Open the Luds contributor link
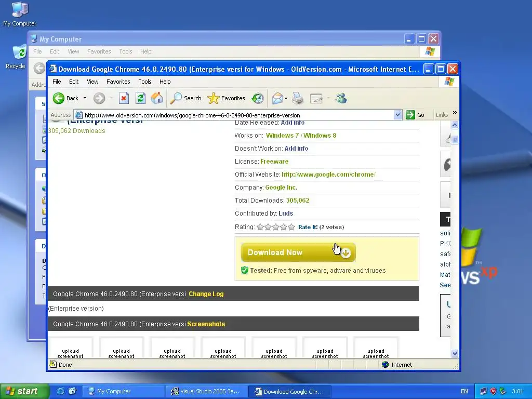The width and height of the screenshot is (532, 399). click(286, 214)
